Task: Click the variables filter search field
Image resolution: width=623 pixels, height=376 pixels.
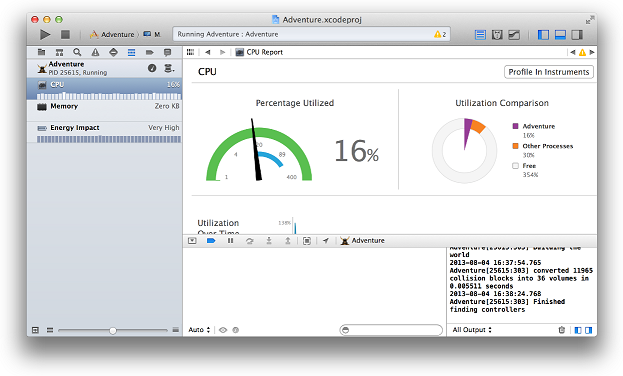Action: (391, 330)
